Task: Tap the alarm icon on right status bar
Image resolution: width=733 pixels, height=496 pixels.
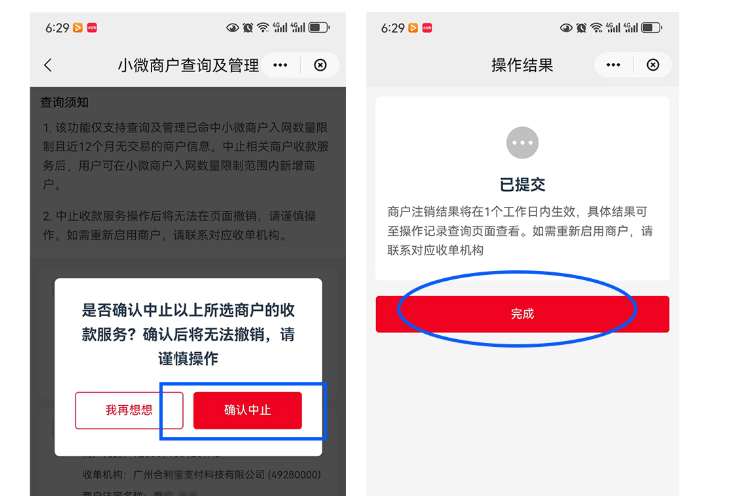Action: 581,28
